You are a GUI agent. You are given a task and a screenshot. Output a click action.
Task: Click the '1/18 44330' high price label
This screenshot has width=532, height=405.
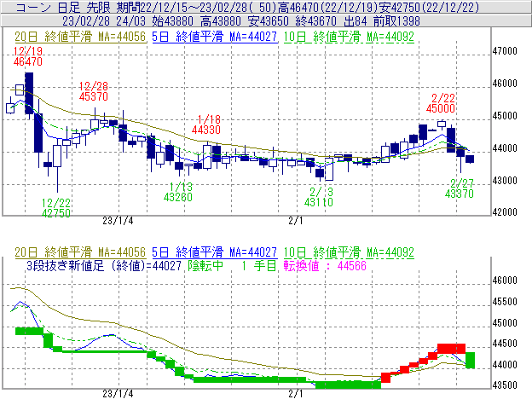point(206,124)
